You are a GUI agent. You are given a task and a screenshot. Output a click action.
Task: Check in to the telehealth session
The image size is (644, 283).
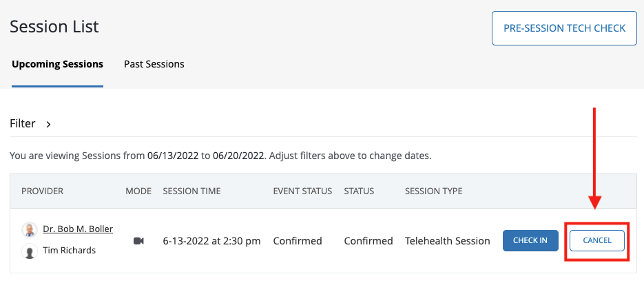[x=530, y=240]
